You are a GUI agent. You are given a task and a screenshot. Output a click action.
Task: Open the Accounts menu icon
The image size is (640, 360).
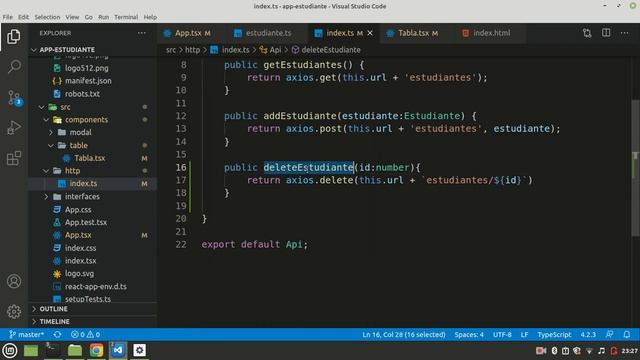click(x=14, y=281)
